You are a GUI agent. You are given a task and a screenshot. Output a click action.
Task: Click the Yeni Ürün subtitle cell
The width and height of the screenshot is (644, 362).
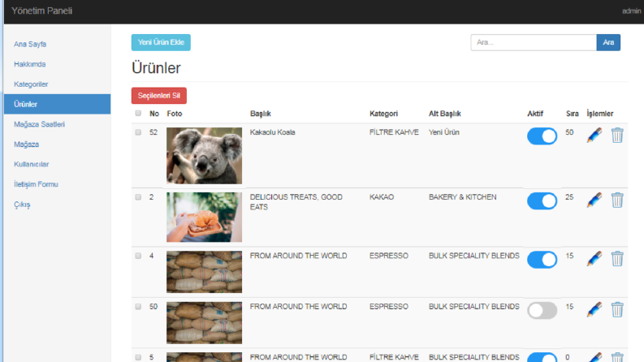click(x=444, y=132)
